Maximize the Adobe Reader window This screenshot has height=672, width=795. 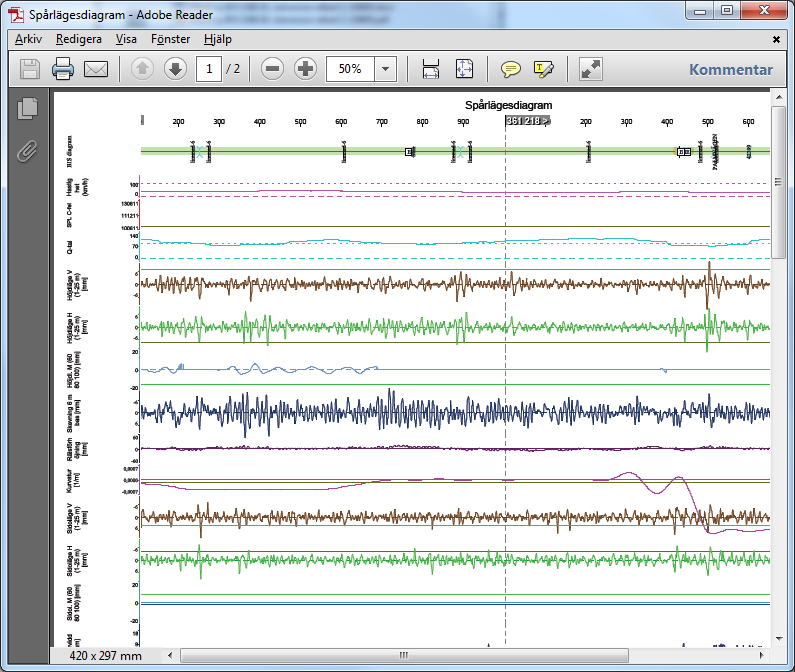click(x=727, y=11)
